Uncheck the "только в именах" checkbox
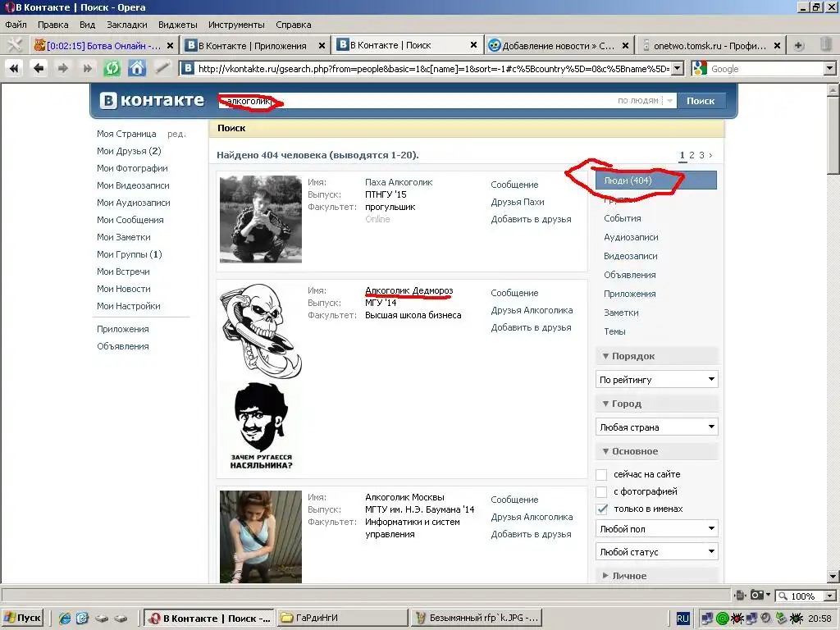Viewport: 840px width, 630px height. point(601,509)
